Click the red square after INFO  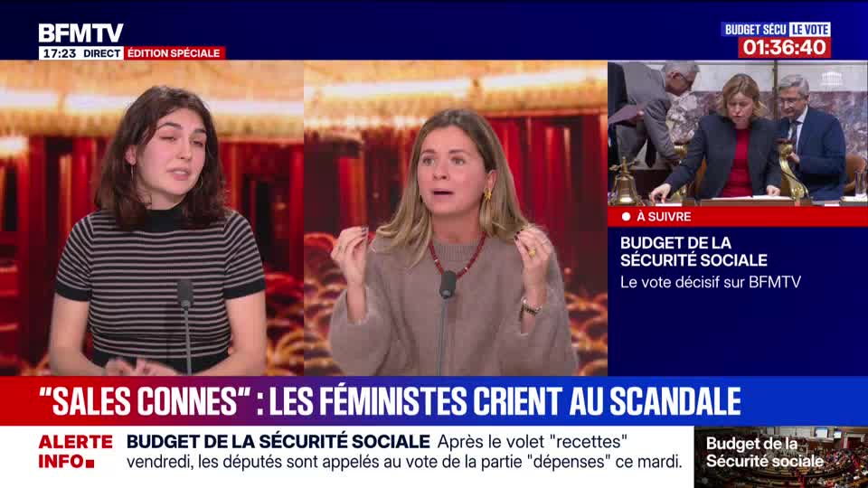[x=90, y=463]
